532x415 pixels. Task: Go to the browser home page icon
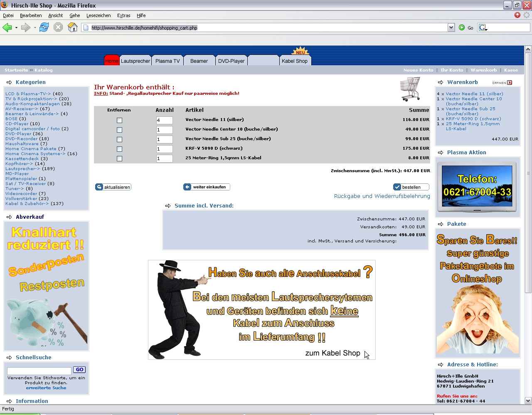click(73, 27)
